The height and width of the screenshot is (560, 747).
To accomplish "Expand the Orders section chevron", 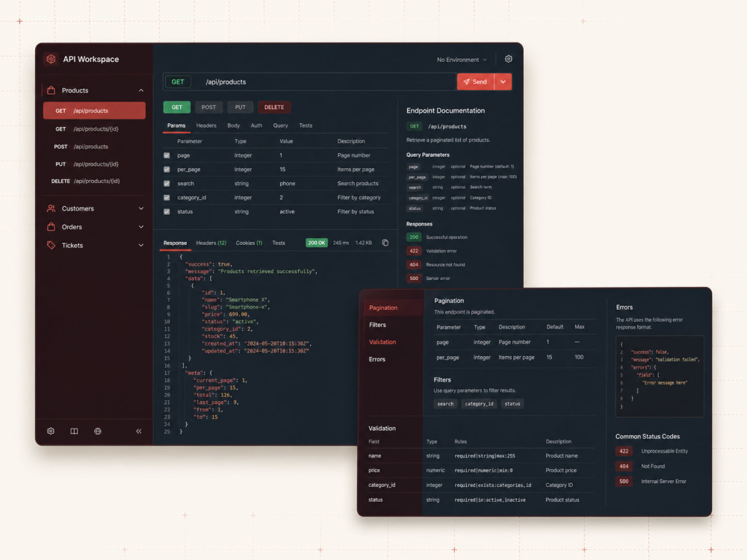I will coord(141,227).
